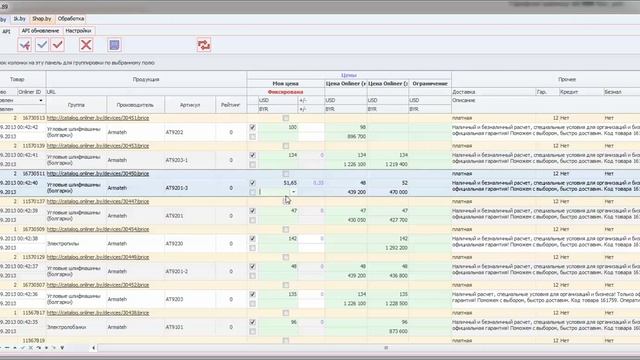Click the horizontal scrollbar left arrow
640x360 pixels.
pyautogui.click(x=94, y=348)
